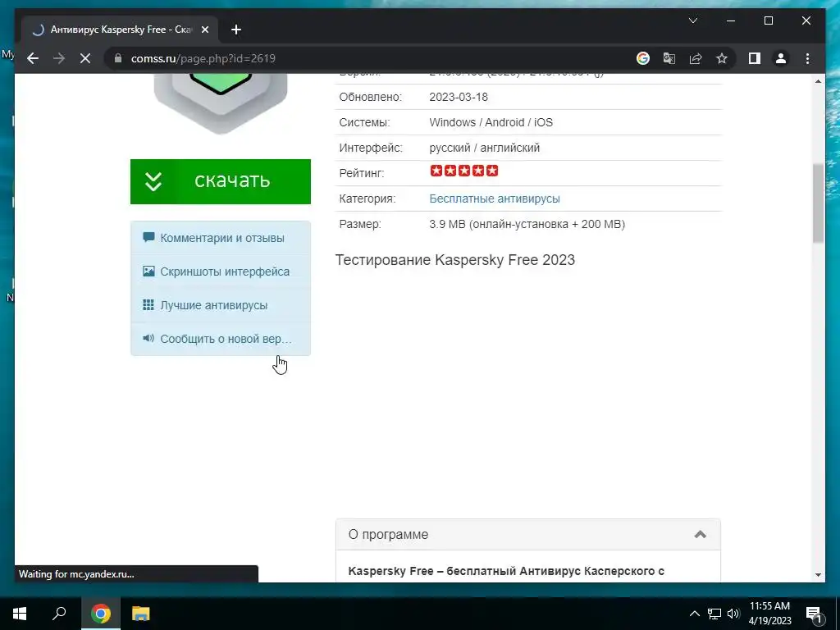Click the green скачать button
The height and width of the screenshot is (630, 840).
[x=220, y=181]
